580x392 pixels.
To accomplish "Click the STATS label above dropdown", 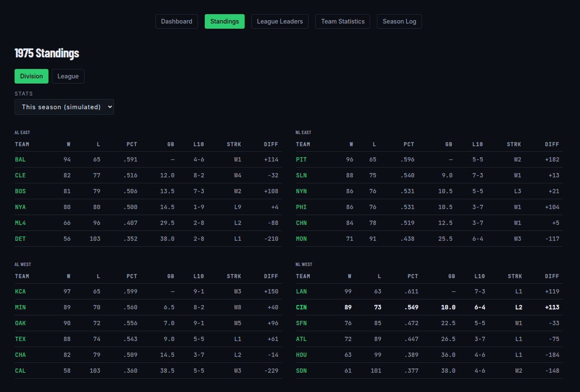I will coord(24,93).
